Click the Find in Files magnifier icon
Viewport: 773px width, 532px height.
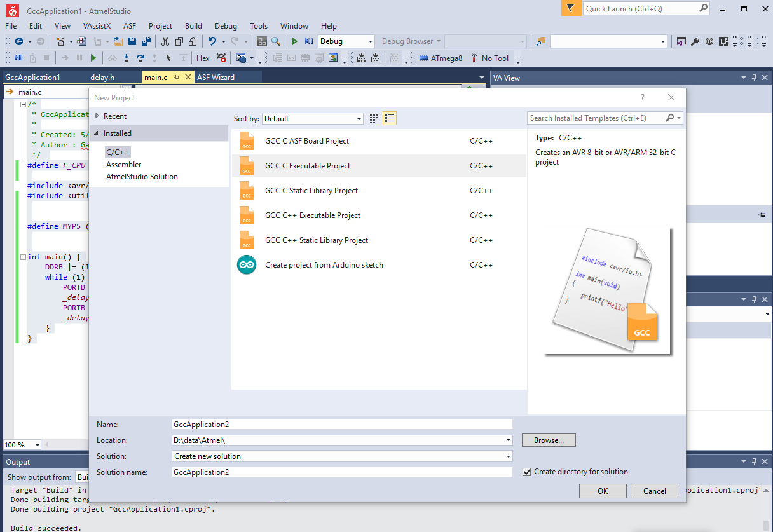click(275, 41)
